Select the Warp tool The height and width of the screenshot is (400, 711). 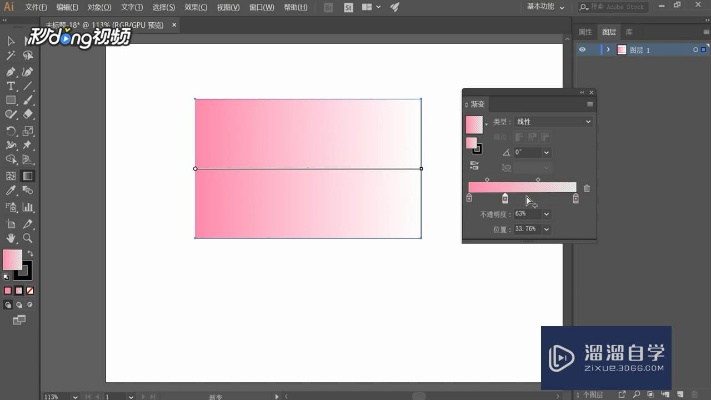[11, 145]
